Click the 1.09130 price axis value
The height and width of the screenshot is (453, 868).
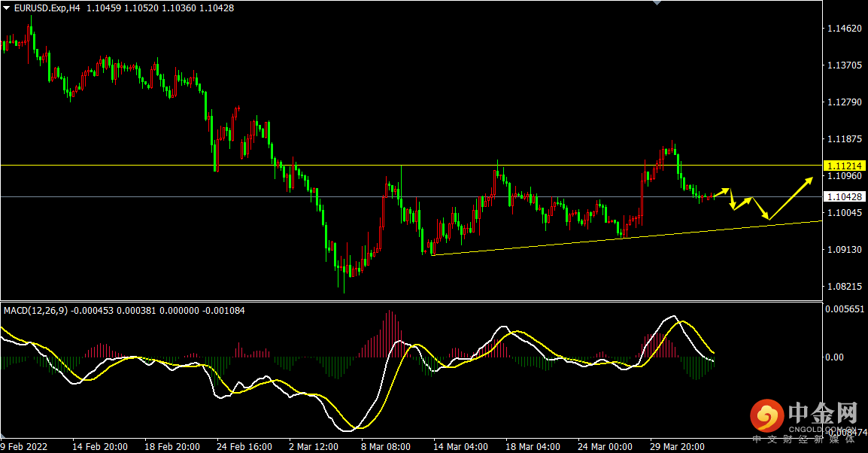(x=844, y=250)
